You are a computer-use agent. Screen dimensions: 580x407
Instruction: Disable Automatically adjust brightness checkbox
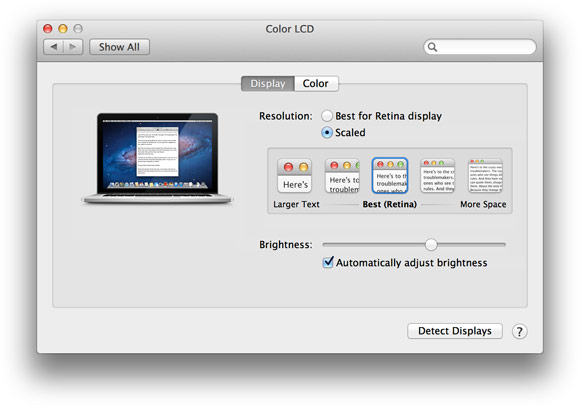tap(328, 262)
